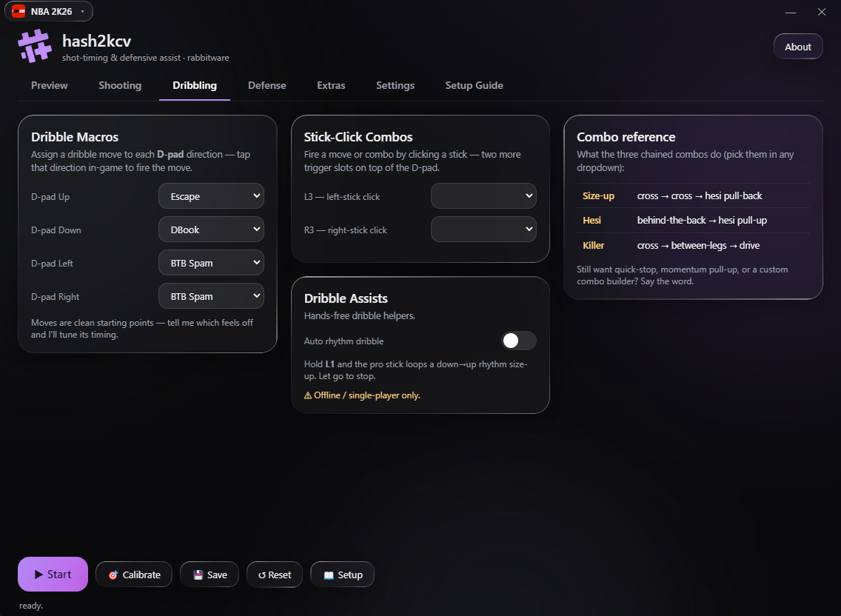Switch to the Preview tab
841x616 pixels.
[x=50, y=85]
